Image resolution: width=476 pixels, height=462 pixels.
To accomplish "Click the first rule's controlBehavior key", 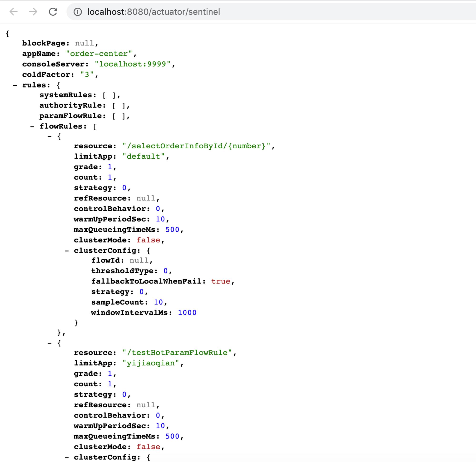I will (x=110, y=209).
